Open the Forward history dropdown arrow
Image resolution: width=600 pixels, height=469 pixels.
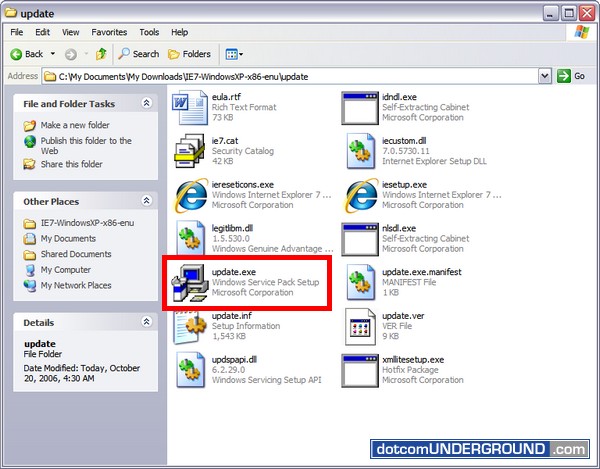[86, 54]
